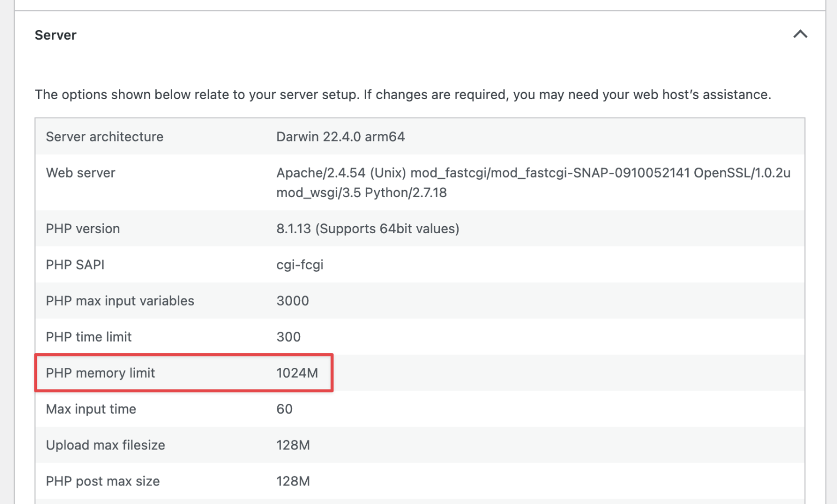
Task: Select the PHP post max size label
Action: pyautogui.click(x=102, y=481)
